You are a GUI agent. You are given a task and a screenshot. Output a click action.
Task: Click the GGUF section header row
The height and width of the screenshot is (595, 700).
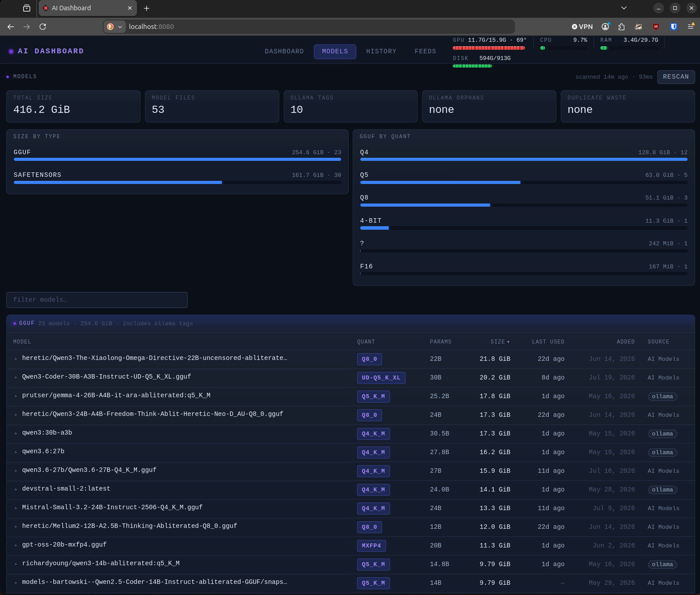350,323
